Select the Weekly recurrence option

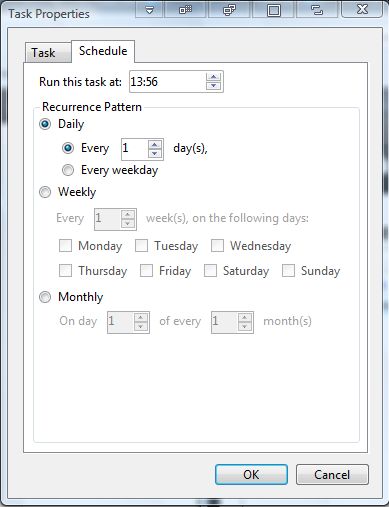pos(45,192)
